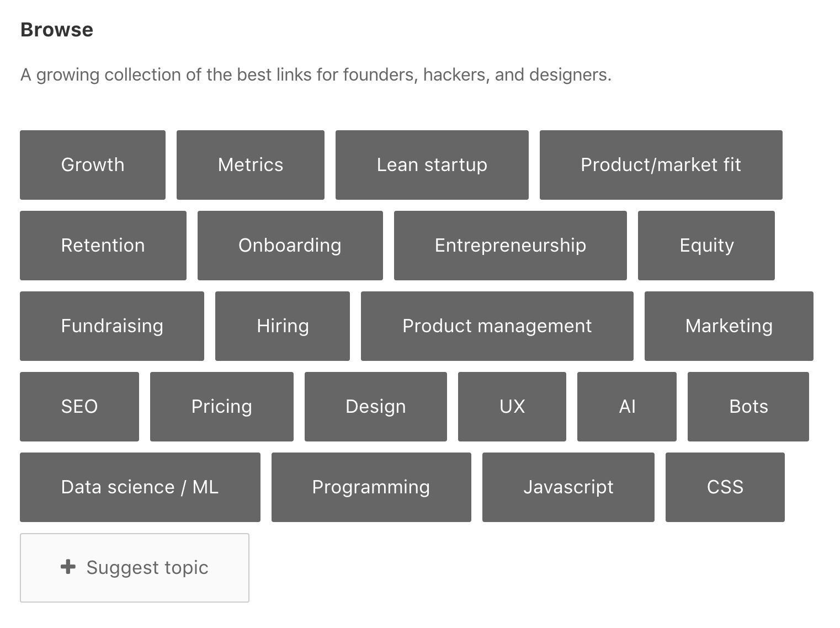Open the Growth topic
The height and width of the screenshot is (628, 840).
coord(93,165)
